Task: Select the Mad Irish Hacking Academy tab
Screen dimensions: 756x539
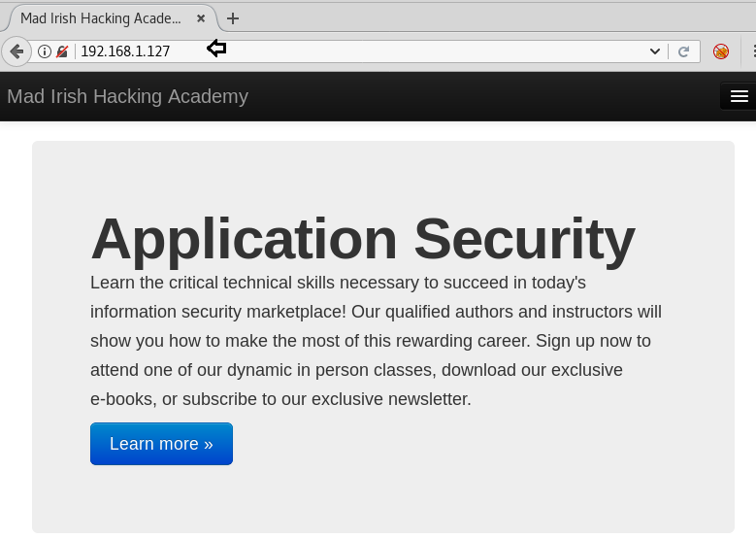Action: click(x=101, y=18)
